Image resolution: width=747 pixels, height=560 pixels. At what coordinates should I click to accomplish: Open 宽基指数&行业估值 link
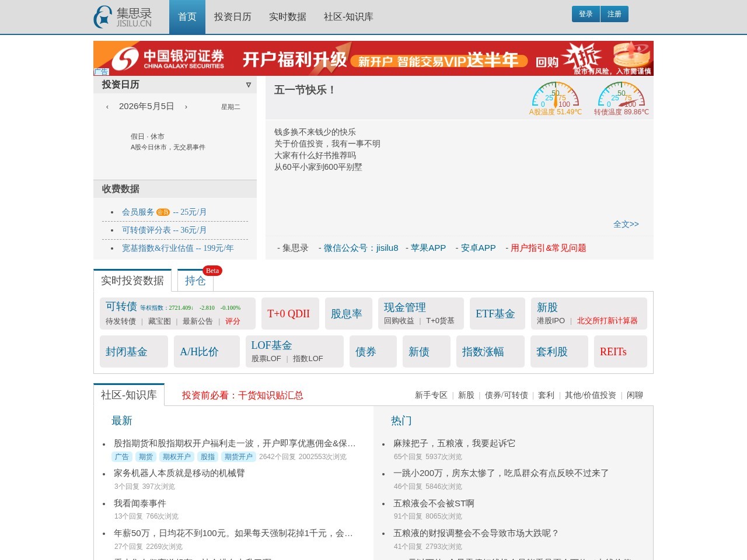coord(177,249)
